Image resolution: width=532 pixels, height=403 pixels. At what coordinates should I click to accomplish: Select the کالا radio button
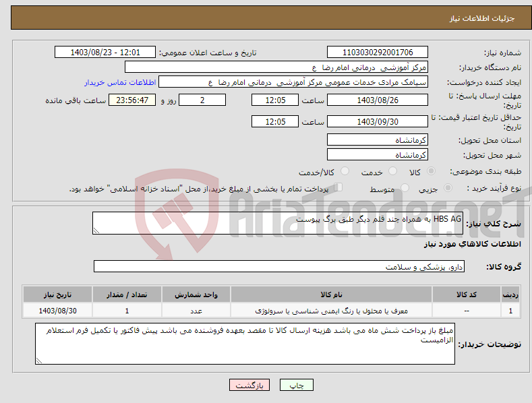tap(431, 171)
